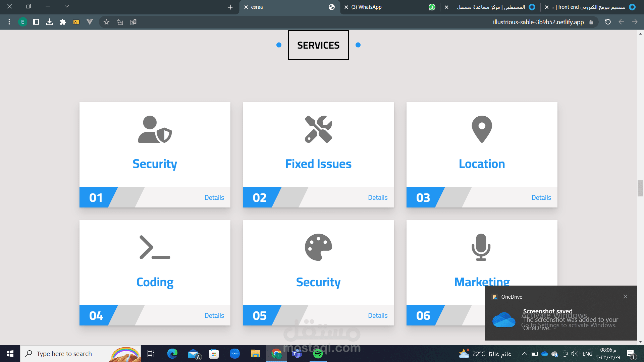Open the Chrome downloads icon

(x=49, y=22)
